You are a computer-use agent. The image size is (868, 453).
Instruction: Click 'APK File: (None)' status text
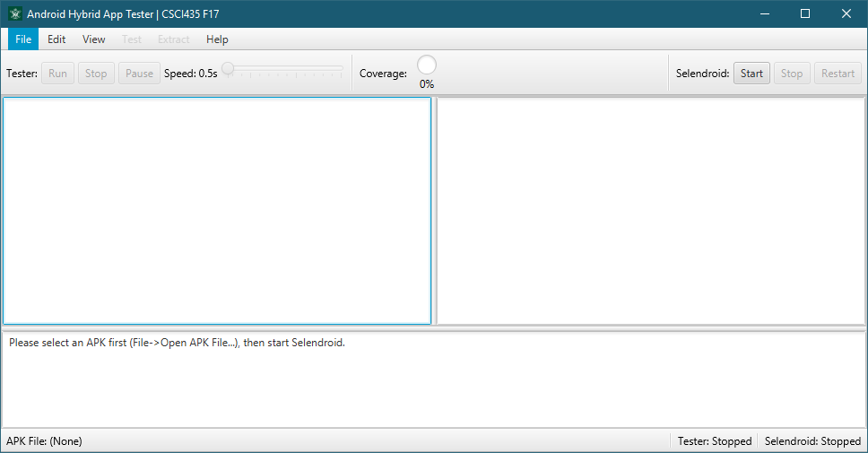tap(44, 441)
